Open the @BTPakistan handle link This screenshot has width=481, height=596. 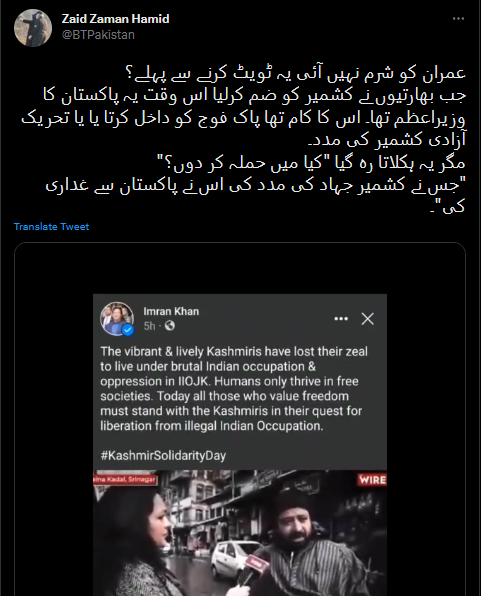point(98,35)
